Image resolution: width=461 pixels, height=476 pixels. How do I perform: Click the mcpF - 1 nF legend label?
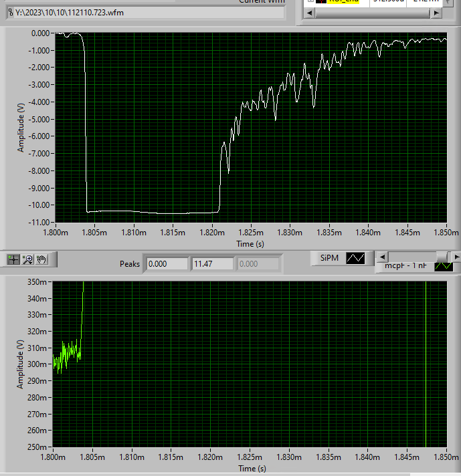pos(405,266)
